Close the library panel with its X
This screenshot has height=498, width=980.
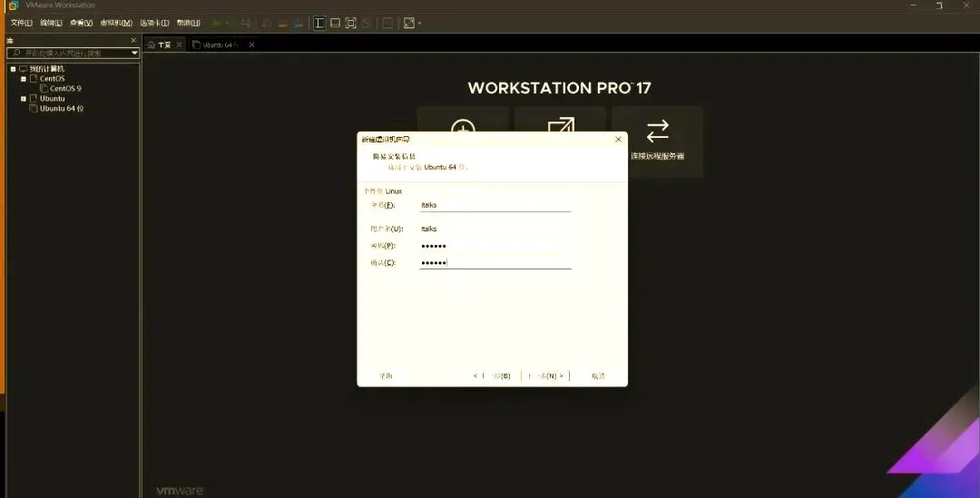point(133,40)
